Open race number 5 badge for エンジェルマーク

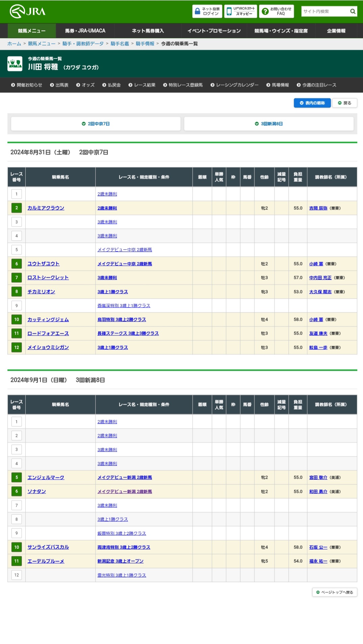point(17,477)
